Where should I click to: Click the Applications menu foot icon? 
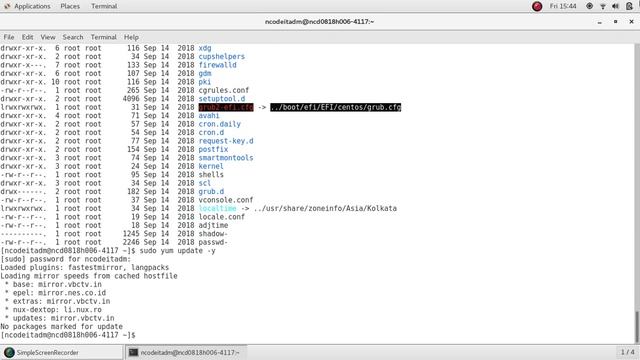click(7, 6)
